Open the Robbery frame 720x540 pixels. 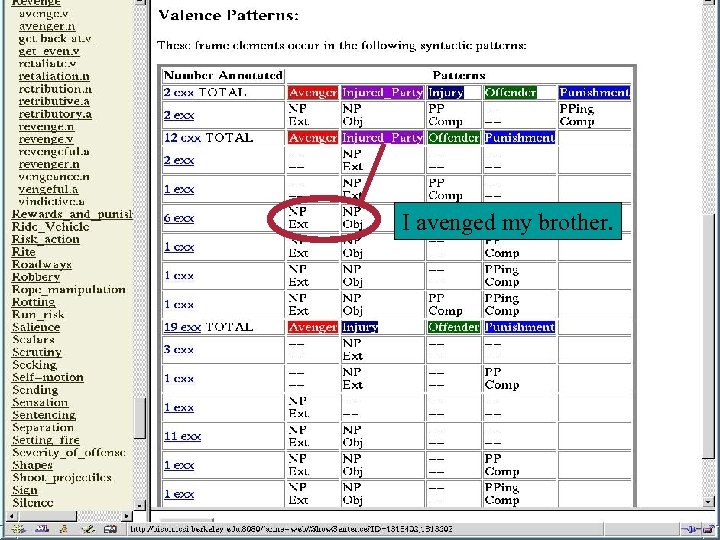[36, 277]
